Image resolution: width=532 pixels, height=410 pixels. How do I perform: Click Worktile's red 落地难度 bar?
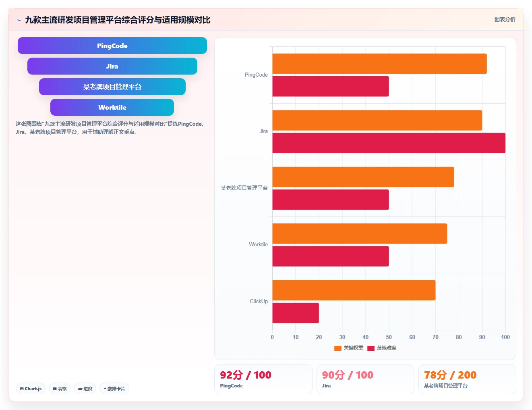tap(331, 256)
